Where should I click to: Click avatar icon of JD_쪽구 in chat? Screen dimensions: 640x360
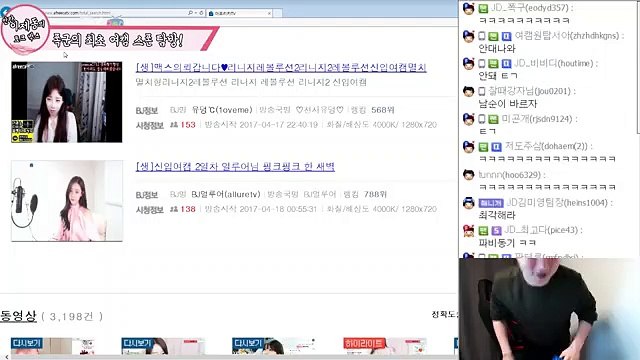[469, 9]
